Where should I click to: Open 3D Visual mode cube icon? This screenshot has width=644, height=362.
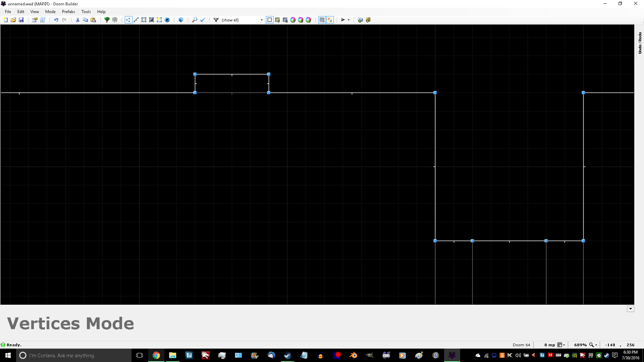(x=181, y=20)
